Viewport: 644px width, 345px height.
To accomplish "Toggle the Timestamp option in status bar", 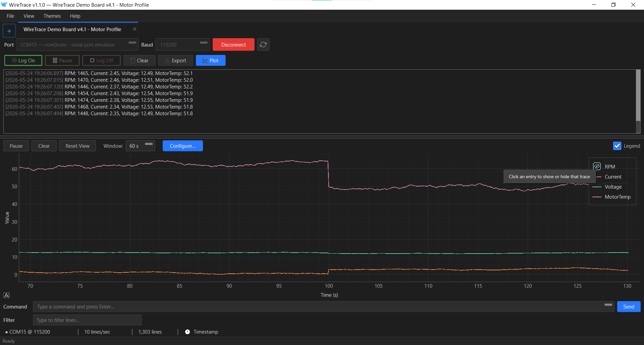I will pyautogui.click(x=202, y=332).
